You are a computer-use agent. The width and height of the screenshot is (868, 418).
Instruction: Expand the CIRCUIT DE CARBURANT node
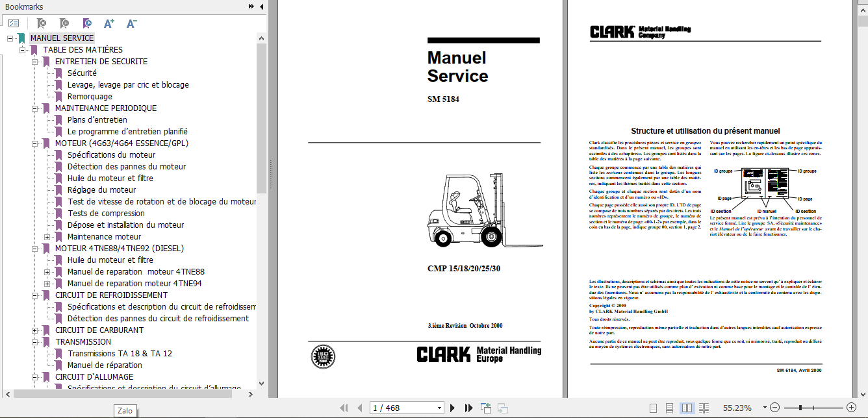(34, 330)
